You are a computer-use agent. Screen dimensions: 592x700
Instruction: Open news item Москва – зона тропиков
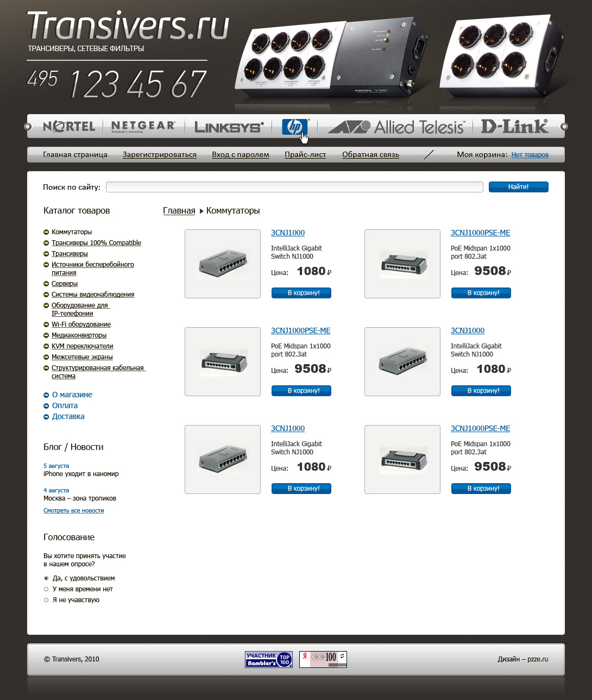80,498
